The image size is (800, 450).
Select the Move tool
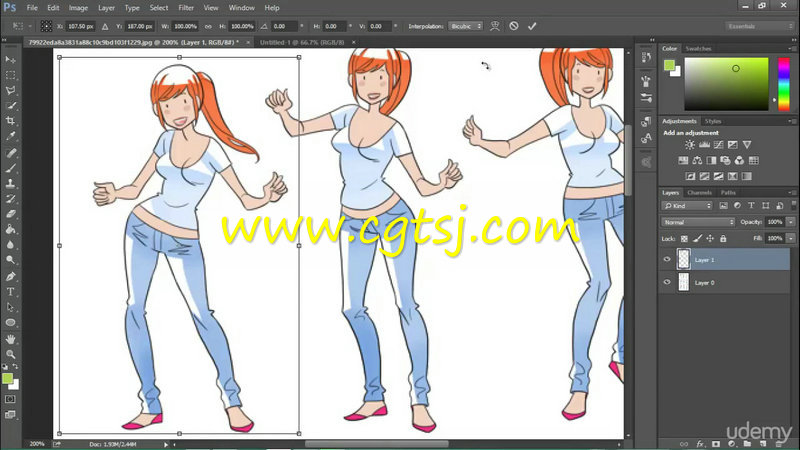pos(10,60)
